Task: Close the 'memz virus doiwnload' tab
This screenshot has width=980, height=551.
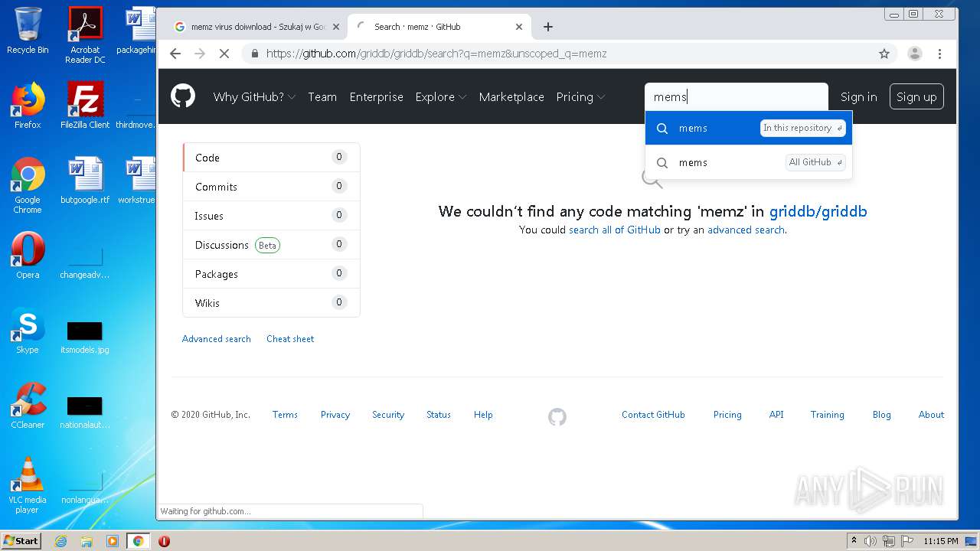Action: point(335,27)
